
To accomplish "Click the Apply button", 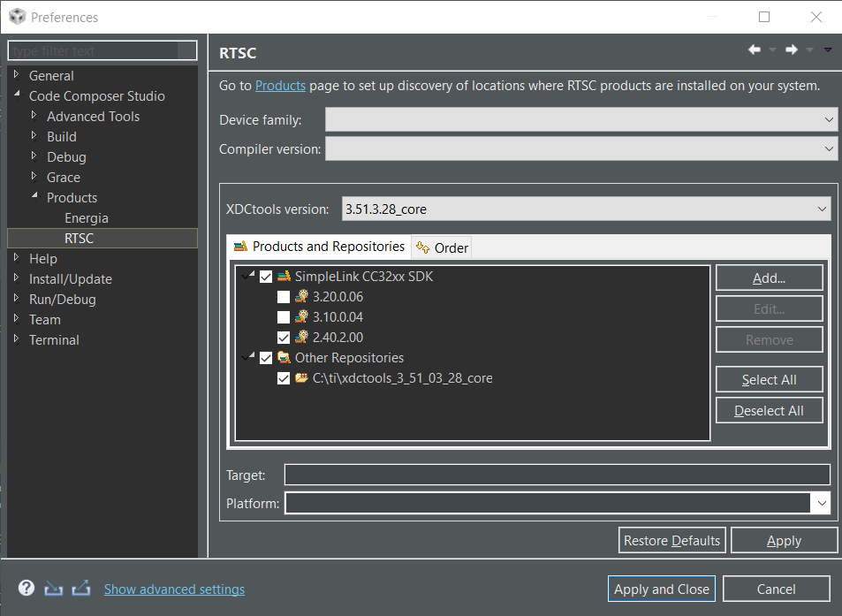I will pos(784,540).
